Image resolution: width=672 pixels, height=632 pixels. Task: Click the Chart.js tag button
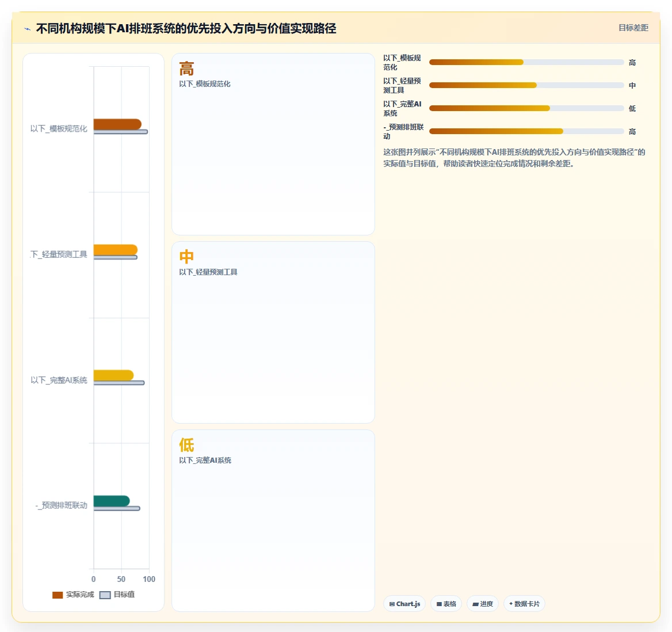coord(404,604)
